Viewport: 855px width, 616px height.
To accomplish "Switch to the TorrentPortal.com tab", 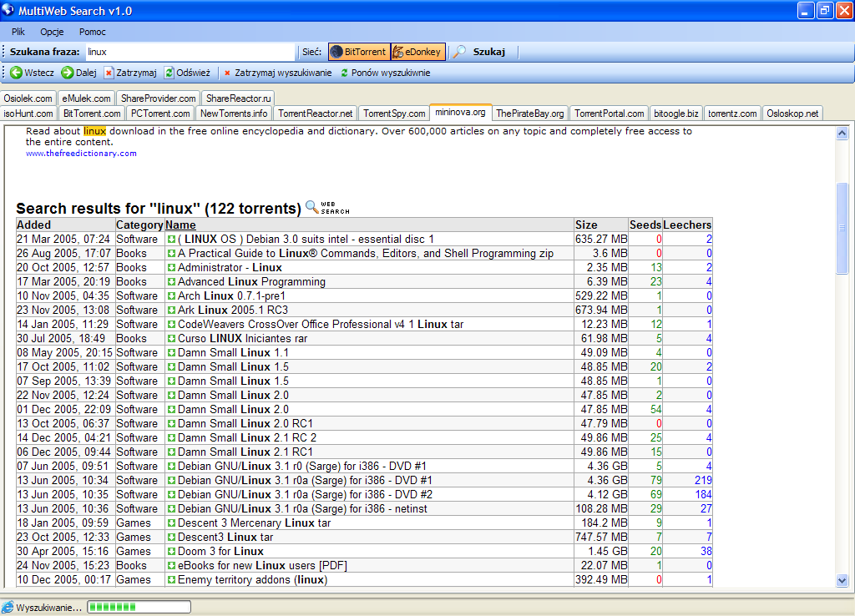I will click(609, 114).
